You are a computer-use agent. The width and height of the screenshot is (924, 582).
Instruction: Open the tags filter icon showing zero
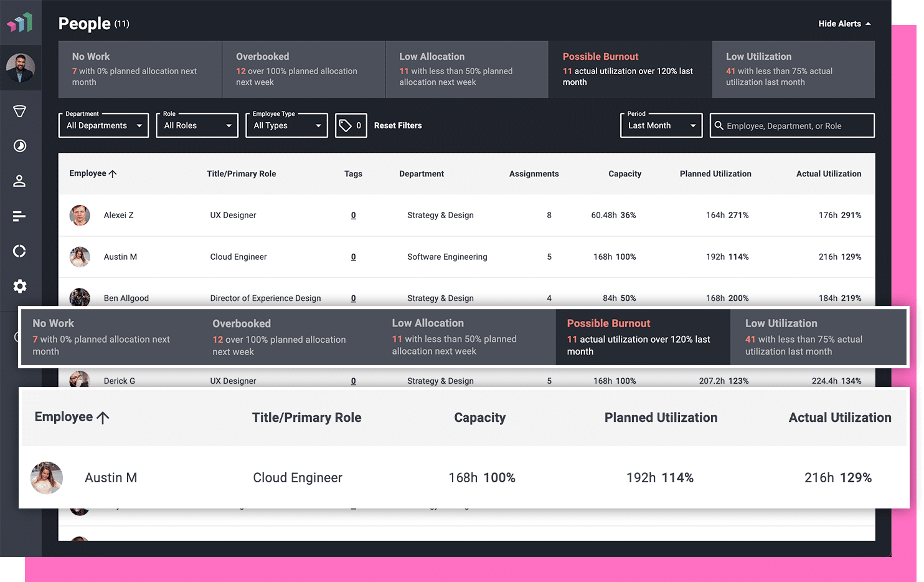pos(351,125)
